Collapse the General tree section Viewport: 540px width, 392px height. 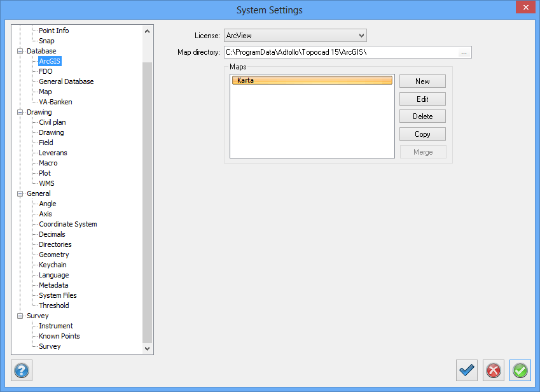(20, 193)
